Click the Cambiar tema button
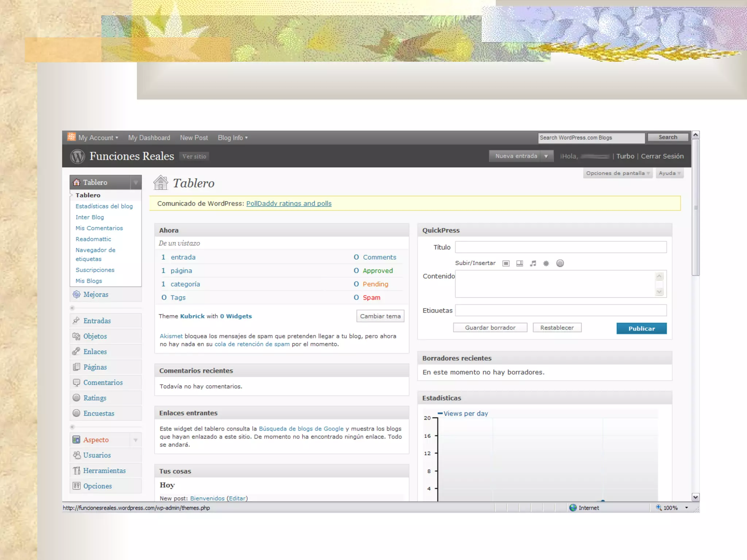This screenshot has width=747, height=560. tap(380, 316)
